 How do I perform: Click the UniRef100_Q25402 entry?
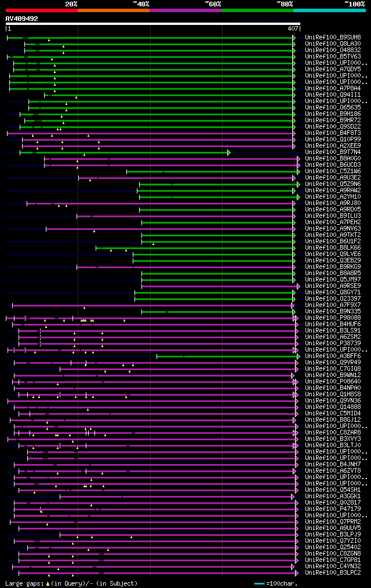tap(333, 547)
